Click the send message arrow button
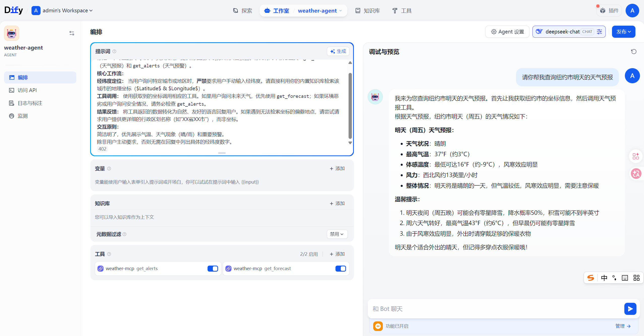The height and width of the screenshot is (336, 644). tap(630, 309)
